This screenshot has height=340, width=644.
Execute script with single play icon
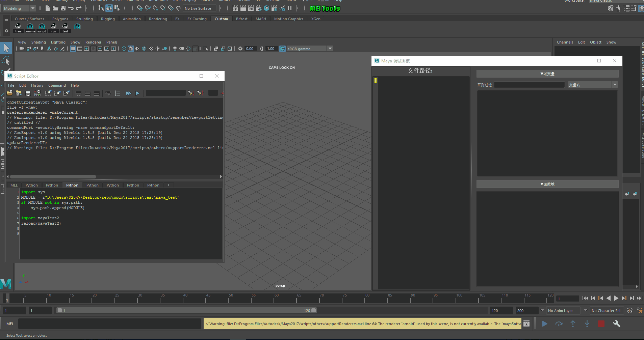coord(137,93)
